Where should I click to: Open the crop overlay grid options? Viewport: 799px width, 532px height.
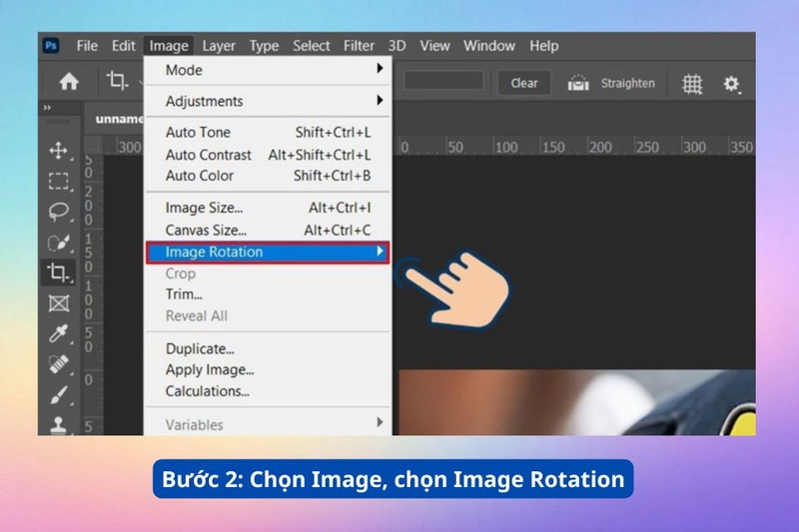tap(692, 84)
